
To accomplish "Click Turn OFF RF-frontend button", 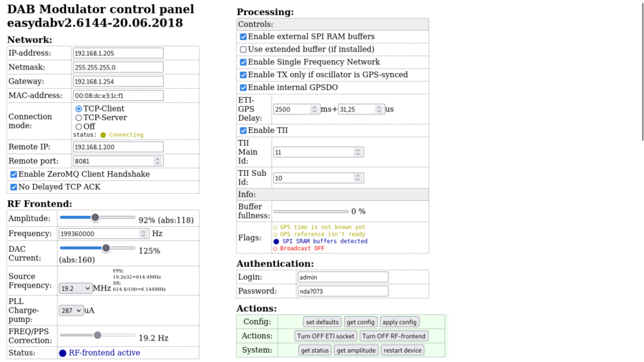I will [x=394, y=336].
